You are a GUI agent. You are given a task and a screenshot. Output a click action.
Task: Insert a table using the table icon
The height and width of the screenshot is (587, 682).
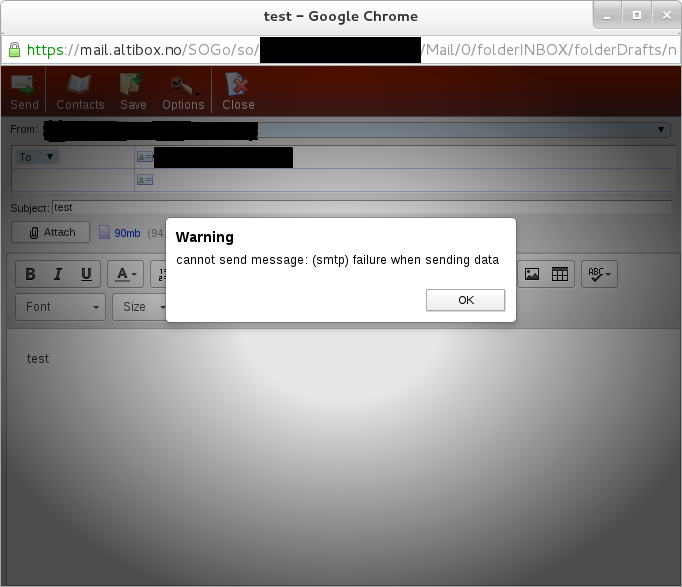click(560, 274)
